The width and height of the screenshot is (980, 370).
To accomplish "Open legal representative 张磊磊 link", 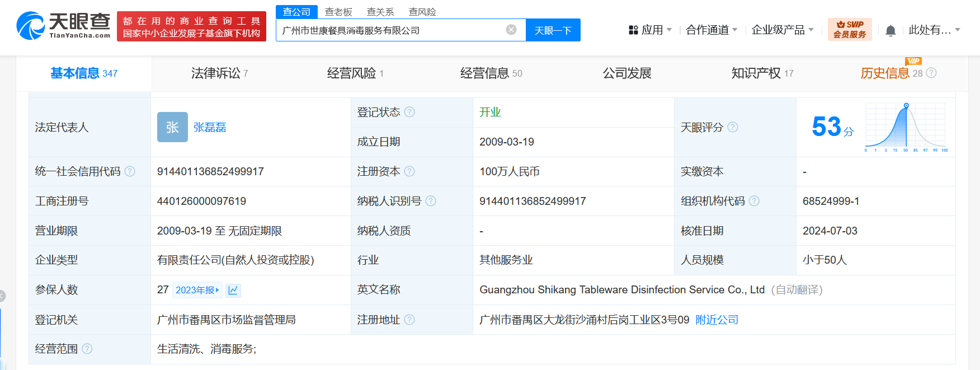I will pyautogui.click(x=210, y=128).
